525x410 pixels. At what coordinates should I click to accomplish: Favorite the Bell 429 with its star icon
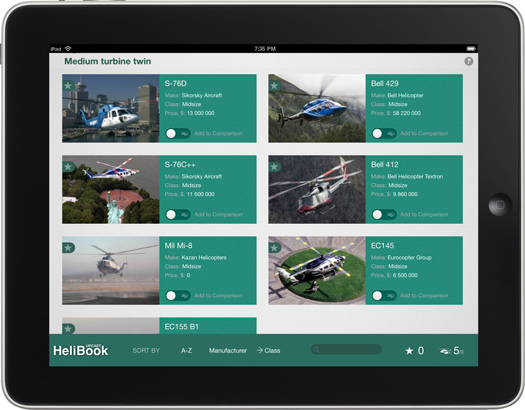(275, 86)
